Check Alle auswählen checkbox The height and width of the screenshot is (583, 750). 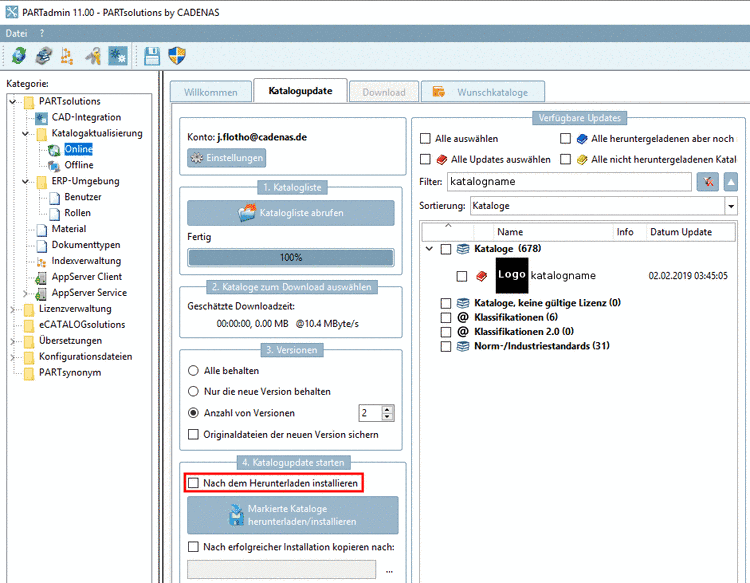pyautogui.click(x=425, y=139)
